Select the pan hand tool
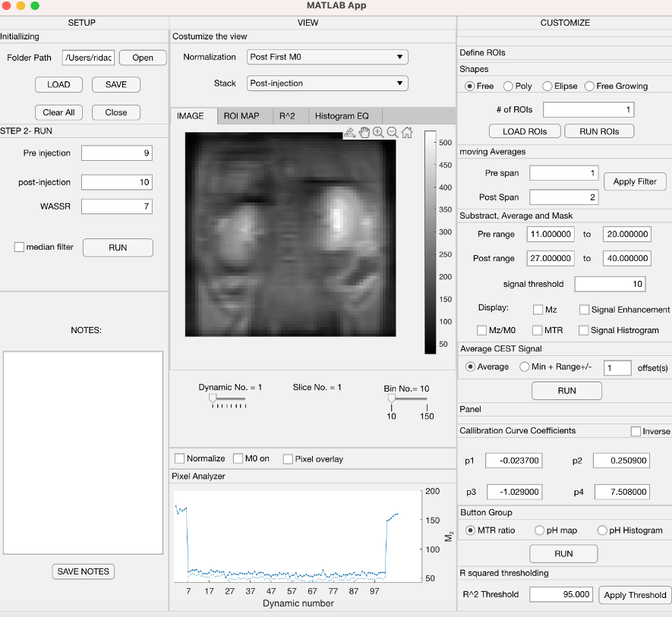 click(364, 132)
